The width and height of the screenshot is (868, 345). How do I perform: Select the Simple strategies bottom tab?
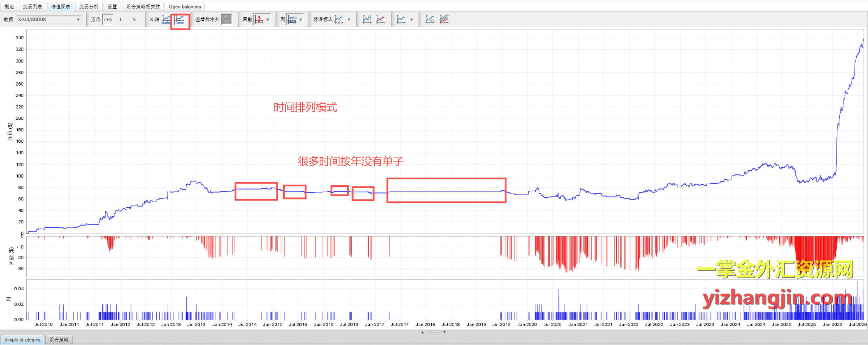(23, 340)
